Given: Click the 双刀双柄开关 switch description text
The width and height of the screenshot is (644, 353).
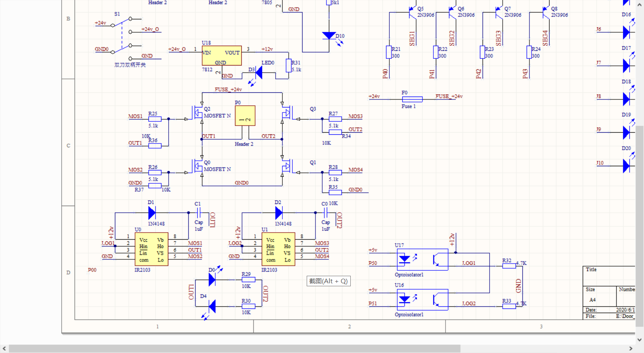Looking at the screenshot, I should [130, 65].
